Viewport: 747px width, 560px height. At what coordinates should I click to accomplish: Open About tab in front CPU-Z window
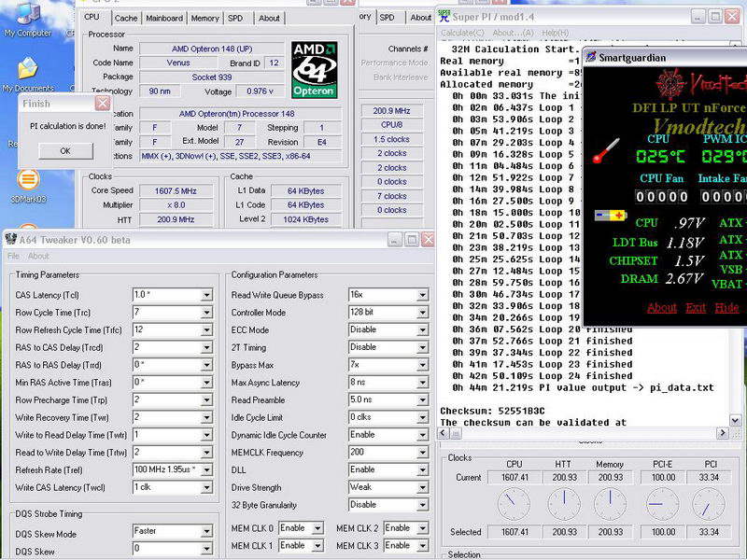pyautogui.click(x=269, y=18)
